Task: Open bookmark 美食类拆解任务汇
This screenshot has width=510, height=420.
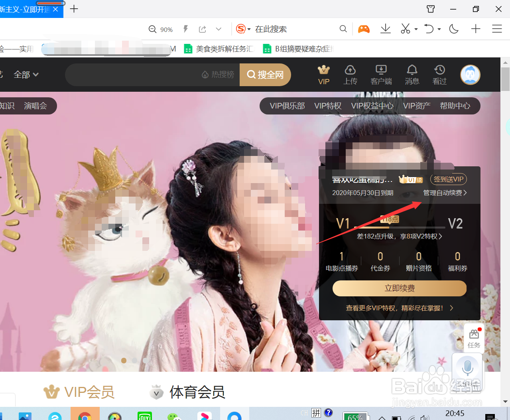Action: pyautogui.click(x=219, y=49)
